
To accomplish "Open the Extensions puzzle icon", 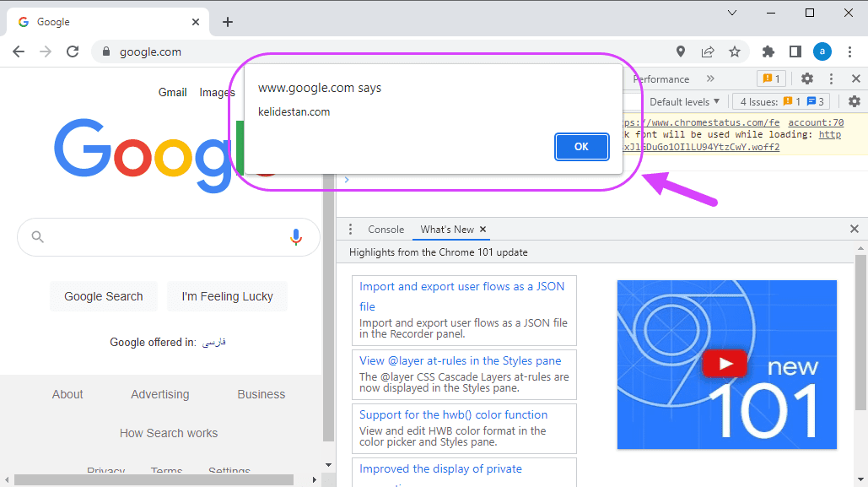I will point(768,51).
